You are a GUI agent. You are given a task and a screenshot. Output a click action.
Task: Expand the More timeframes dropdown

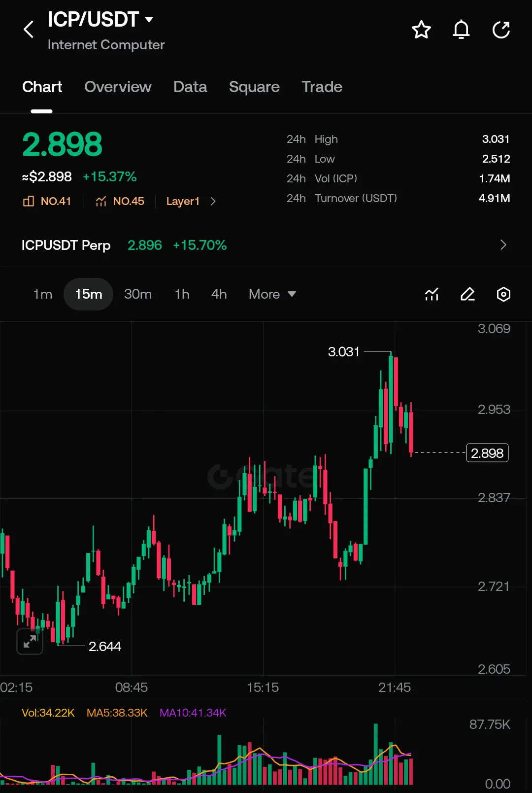(272, 294)
